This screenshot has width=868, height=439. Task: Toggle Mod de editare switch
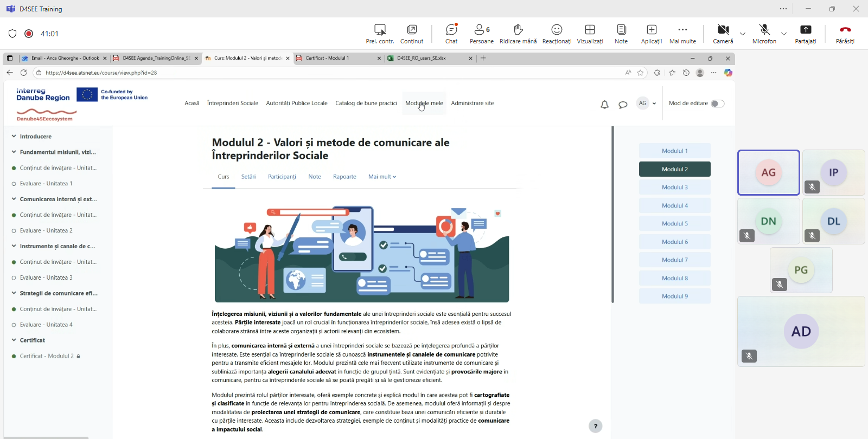(x=718, y=104)
